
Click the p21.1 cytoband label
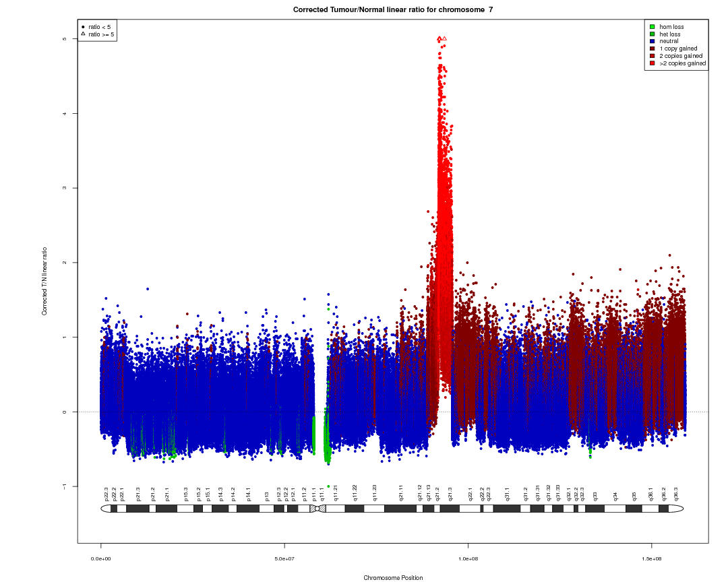167,494
